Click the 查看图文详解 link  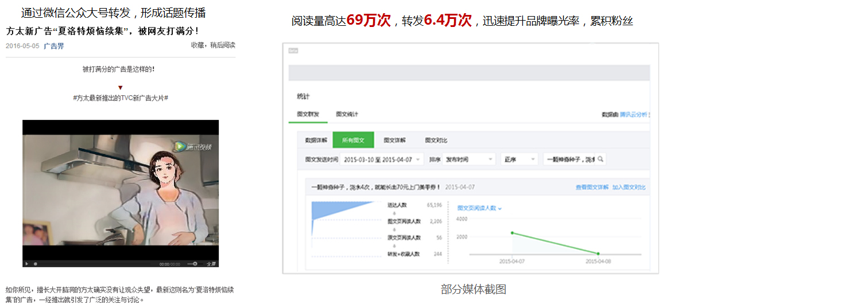pos(592,188)
